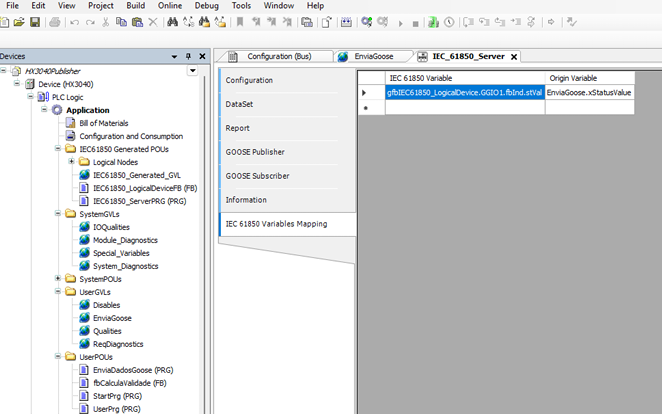
Task: Open the GOOSE Publisher section
Action: 254,152
